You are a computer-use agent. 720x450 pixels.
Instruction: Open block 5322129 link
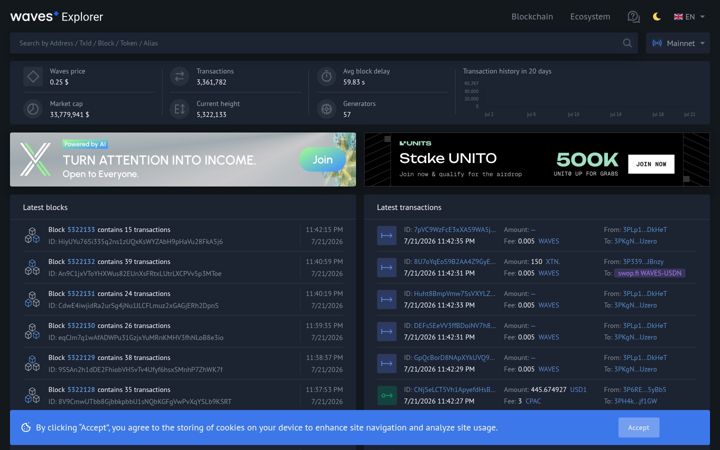click(81, 358)
